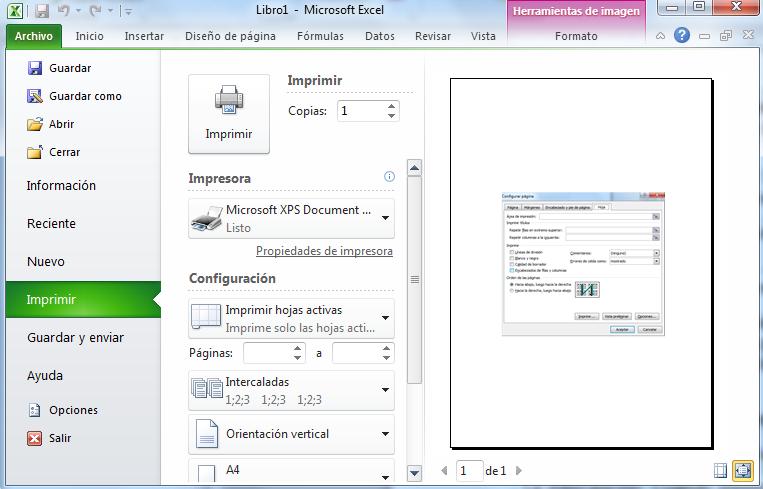
Task: Click the Copias number field
Action: [x=361, y=111]
